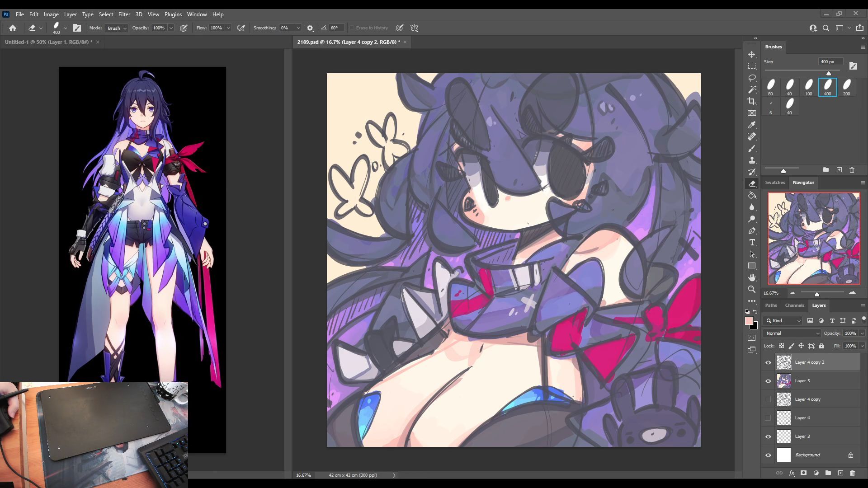Add a layer mask
The width and height of the screenshot is (868, 488).
click(803, 473)
